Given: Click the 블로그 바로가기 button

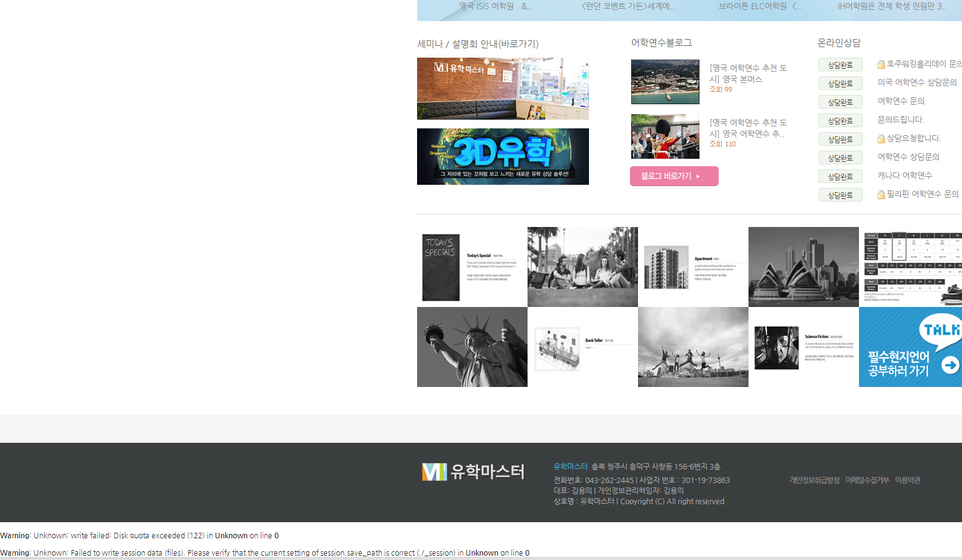Looking at the screenshot, I should (x=673, y=176).
